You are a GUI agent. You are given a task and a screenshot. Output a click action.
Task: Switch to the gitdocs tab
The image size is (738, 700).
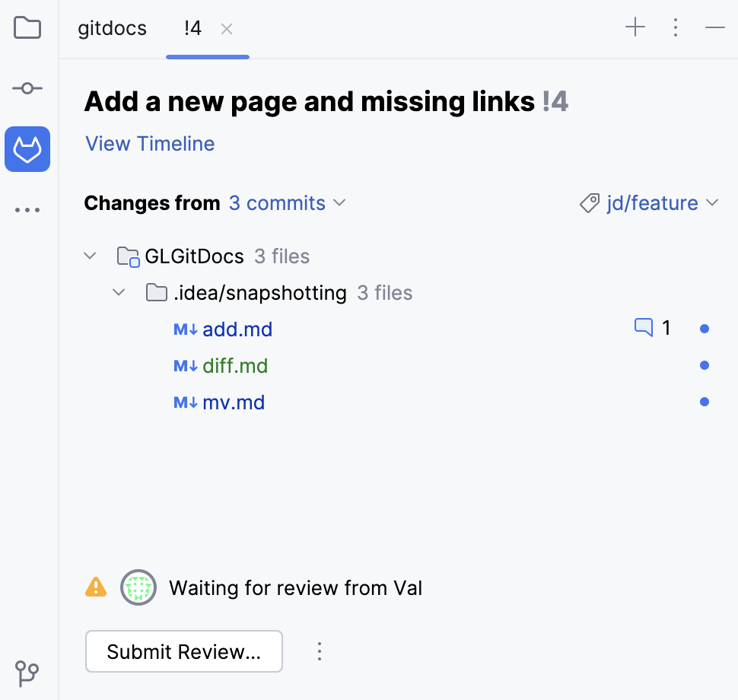[111, 28]
